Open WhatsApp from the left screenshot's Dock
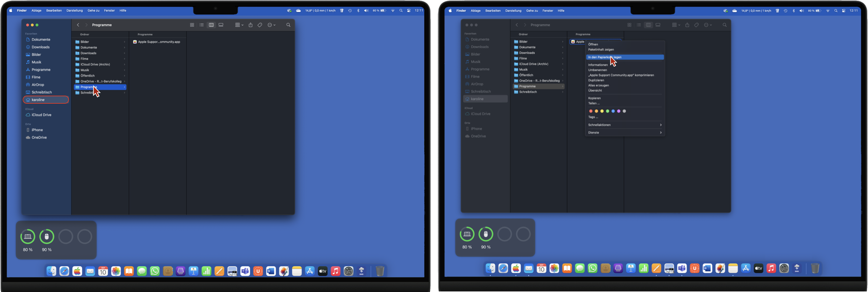Screen dimensions: 868x292 [x=155, y=271]
